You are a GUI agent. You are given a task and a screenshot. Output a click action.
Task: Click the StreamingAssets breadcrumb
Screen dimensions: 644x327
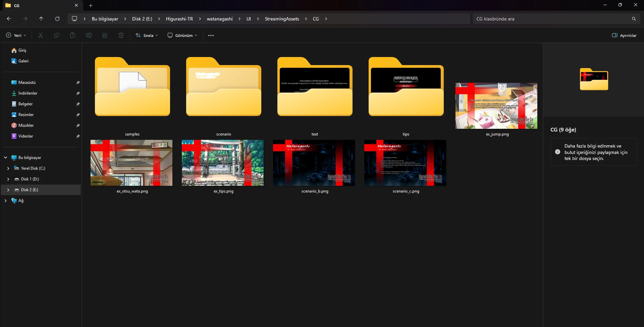(x=282, y=19)
